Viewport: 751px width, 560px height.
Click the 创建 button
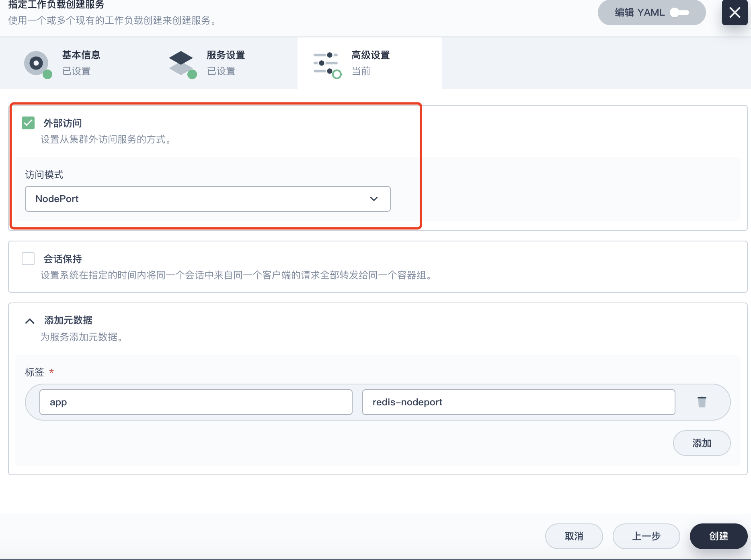click(x=719, y=536)
